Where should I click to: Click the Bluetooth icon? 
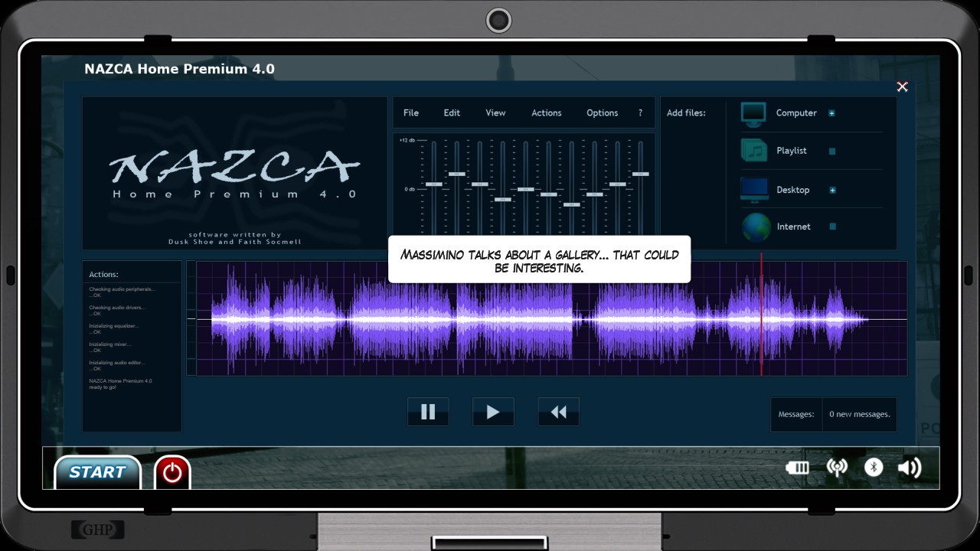(x=874, y=468)
